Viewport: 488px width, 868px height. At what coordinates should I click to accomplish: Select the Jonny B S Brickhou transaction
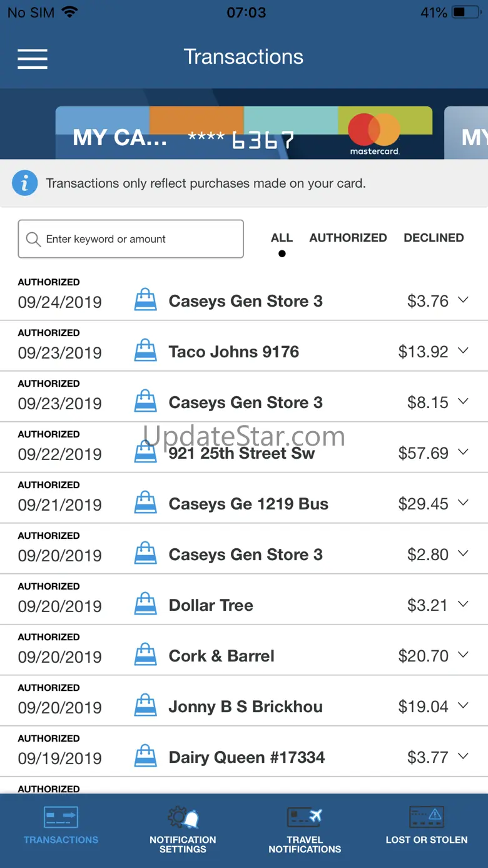(245, 707)
